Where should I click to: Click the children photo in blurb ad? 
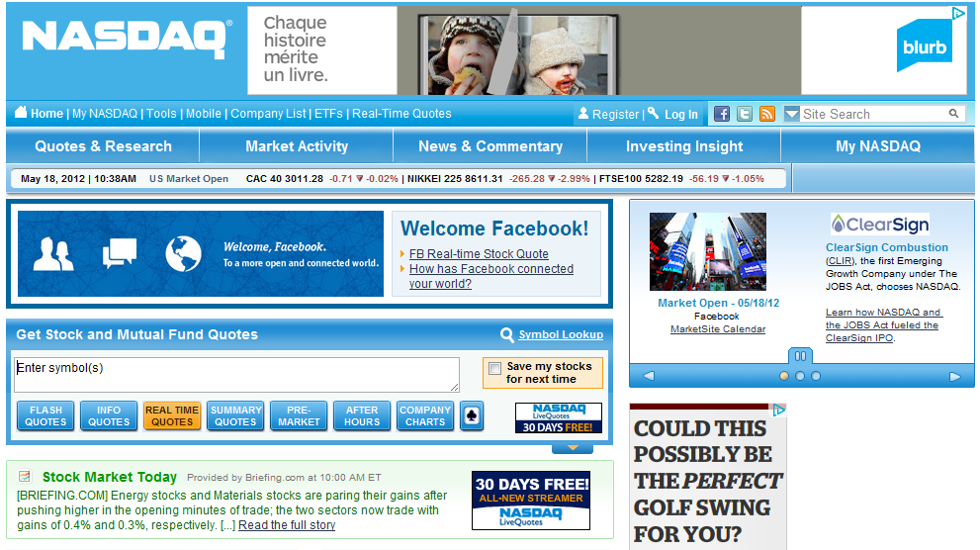[520, 55]
